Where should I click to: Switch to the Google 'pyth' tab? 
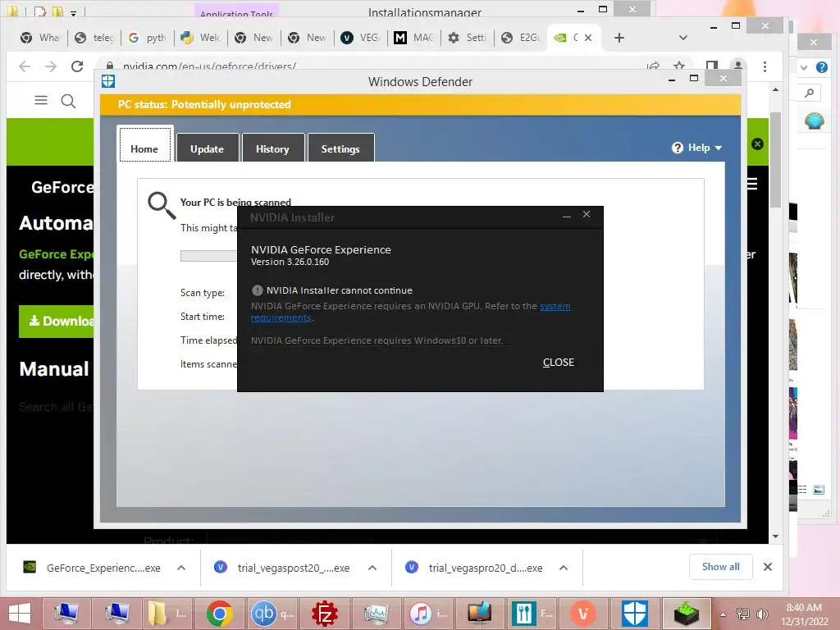tap(148, 38)
